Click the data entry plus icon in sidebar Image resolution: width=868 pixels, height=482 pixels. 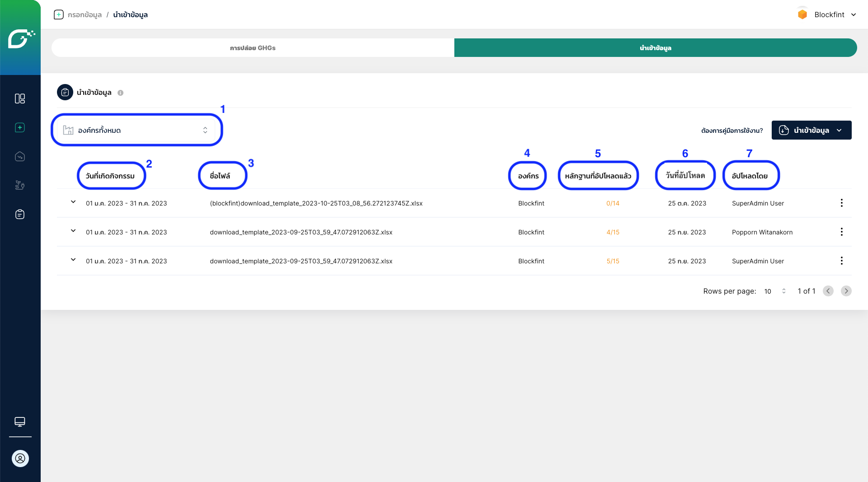(20, 128)
